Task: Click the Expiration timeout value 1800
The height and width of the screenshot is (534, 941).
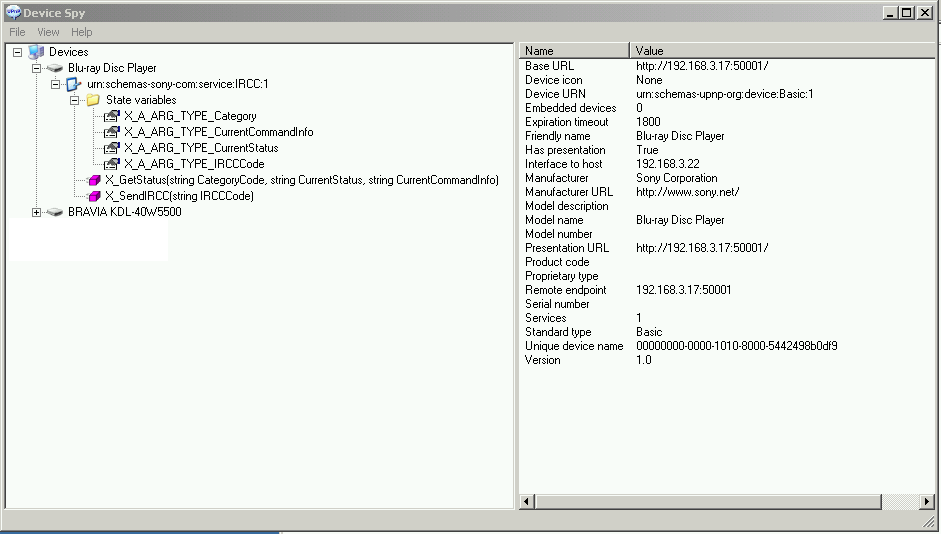Action: coord(648,122)
